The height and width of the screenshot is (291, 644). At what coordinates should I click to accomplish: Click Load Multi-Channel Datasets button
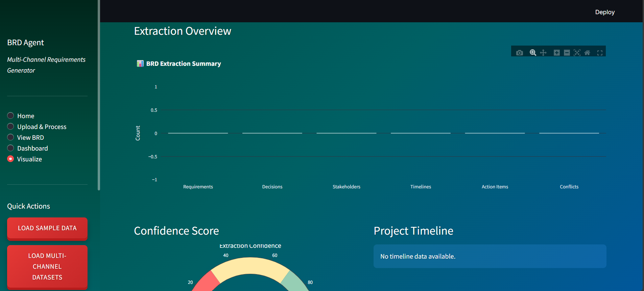(47, 266)
